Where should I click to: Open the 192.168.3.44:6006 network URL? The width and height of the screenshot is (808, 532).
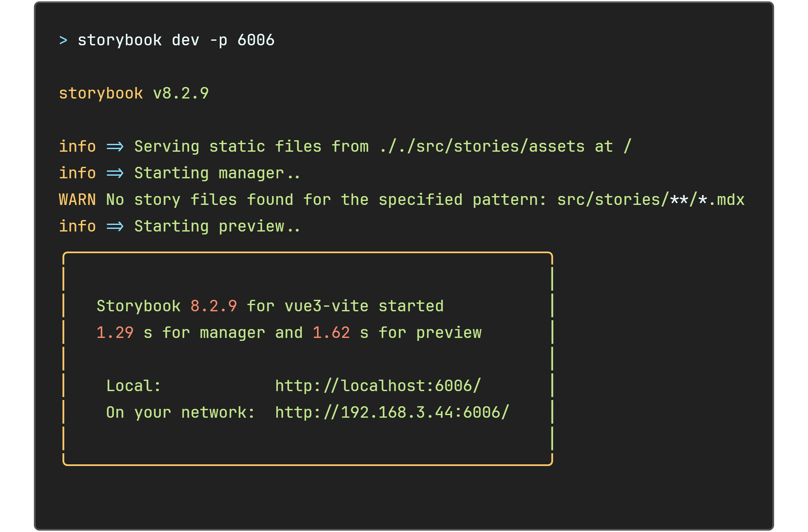(392, 413)
